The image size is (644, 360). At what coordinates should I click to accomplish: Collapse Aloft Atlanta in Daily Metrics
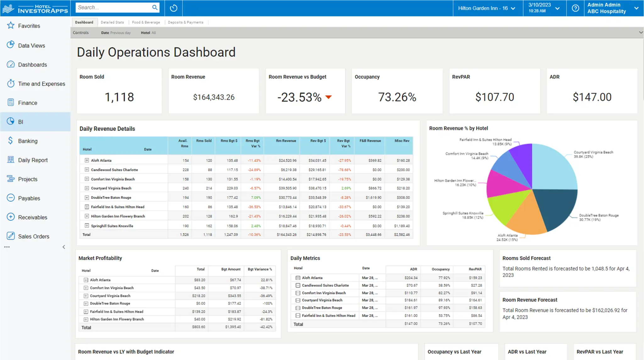click(298, 278)
